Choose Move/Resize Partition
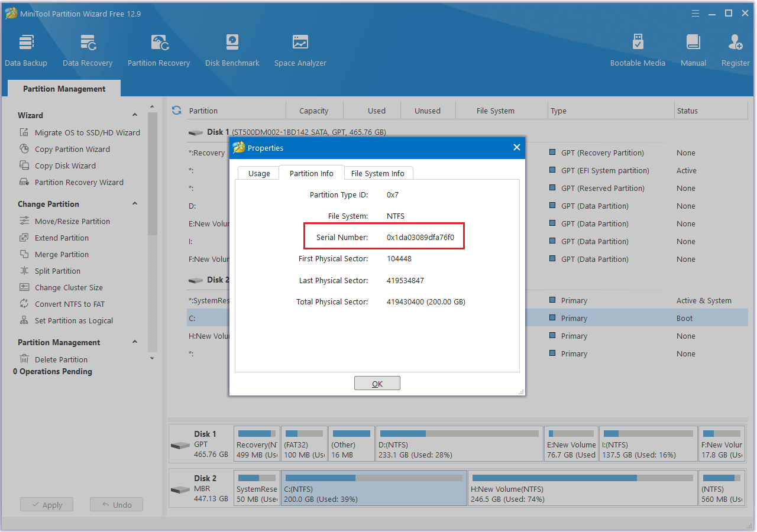The image size is (757, 532). pos(64,221)
